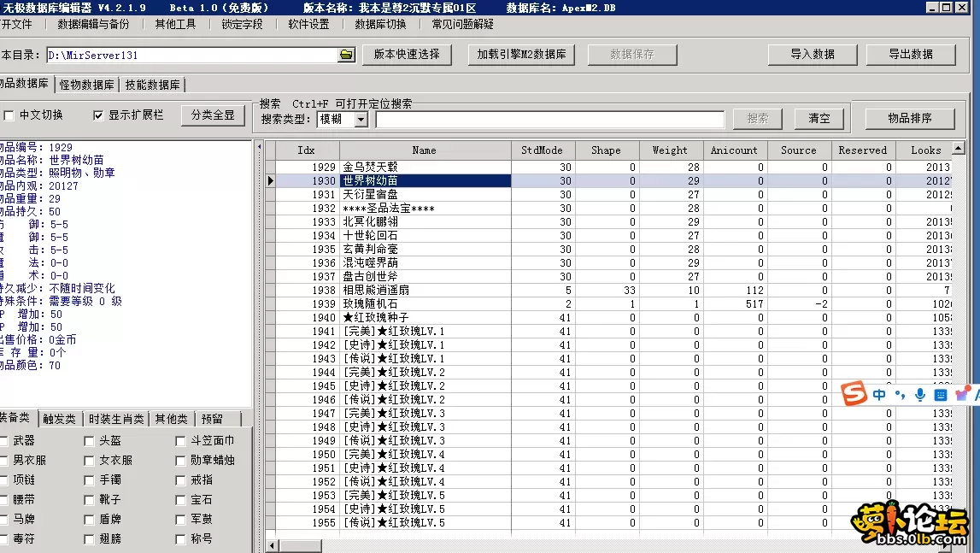Click the 物品排序 button
The height and width of the screenshot is (553, 980).
910,118
